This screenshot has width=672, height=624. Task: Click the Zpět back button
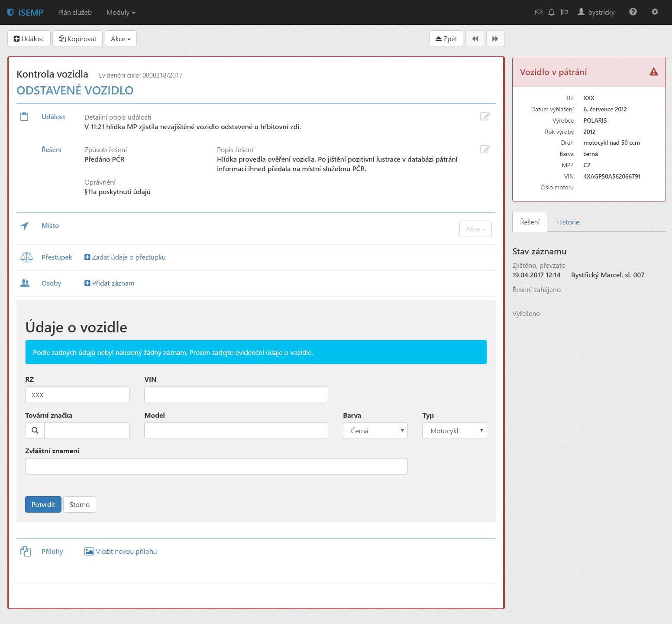pos(446,39)
